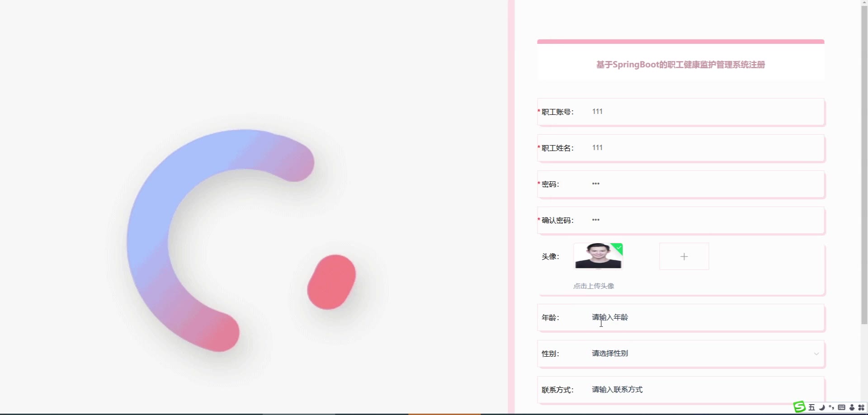The image size is (868, 415).
Task: Focus the 职工姓名 input field
Action: tap(705, 148)
